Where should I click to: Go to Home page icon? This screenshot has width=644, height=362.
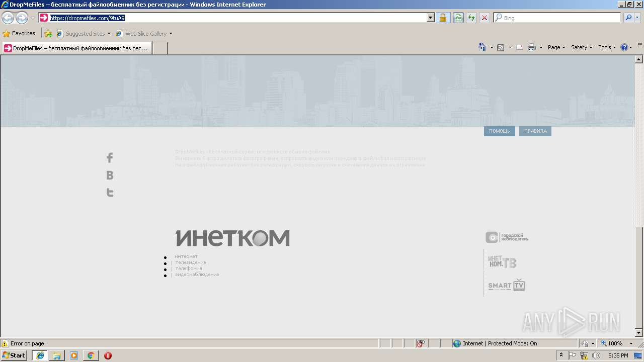(x=482, y=47)
